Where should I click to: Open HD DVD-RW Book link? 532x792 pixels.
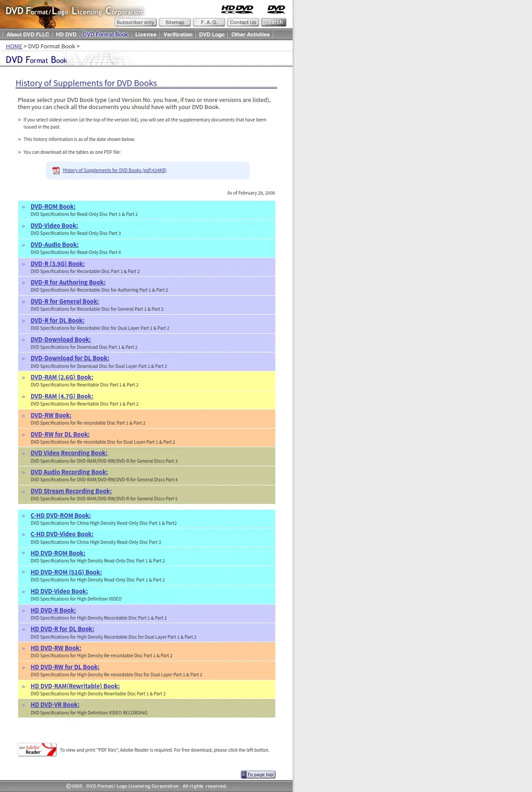(x=56, y=648)
